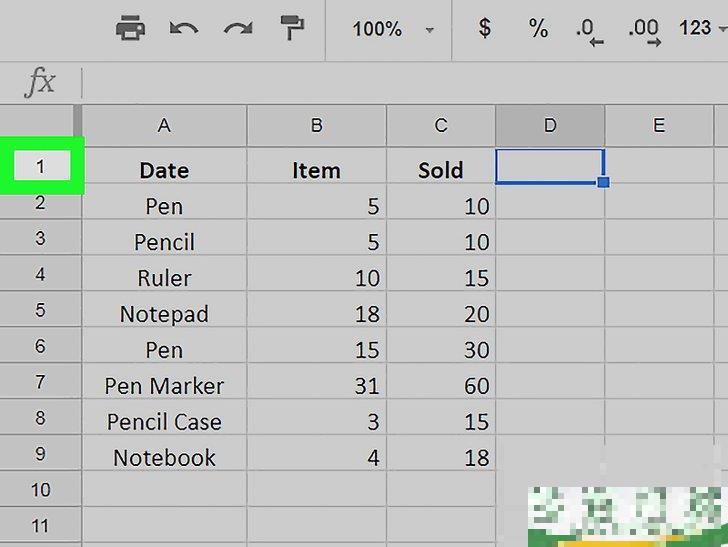This screenshot has height=547, width=728.
Task: Open the 123 number formats dropdown
Action: tap(700, 28)
